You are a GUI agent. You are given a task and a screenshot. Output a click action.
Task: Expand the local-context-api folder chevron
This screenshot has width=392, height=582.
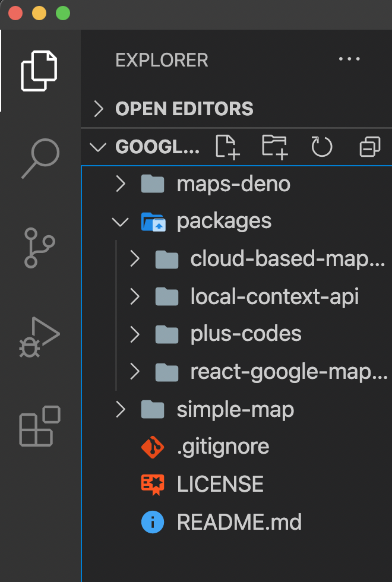134,296
